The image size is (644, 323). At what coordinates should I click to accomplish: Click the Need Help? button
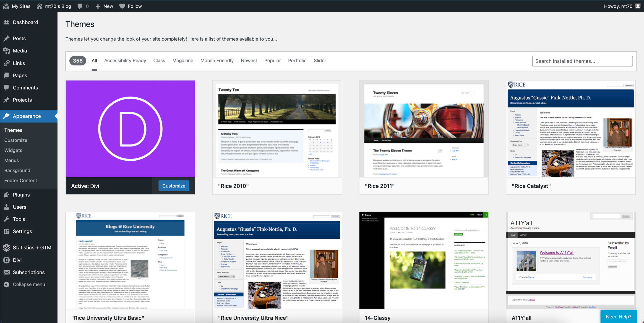(x=618, y=317)
